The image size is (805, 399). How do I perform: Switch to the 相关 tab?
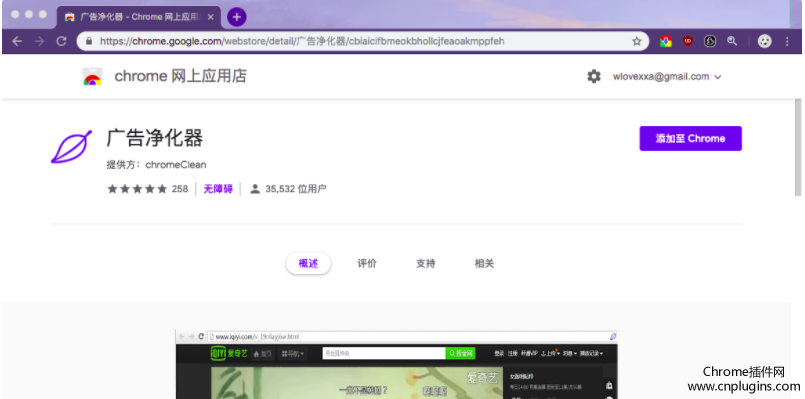tap(484, 263)
